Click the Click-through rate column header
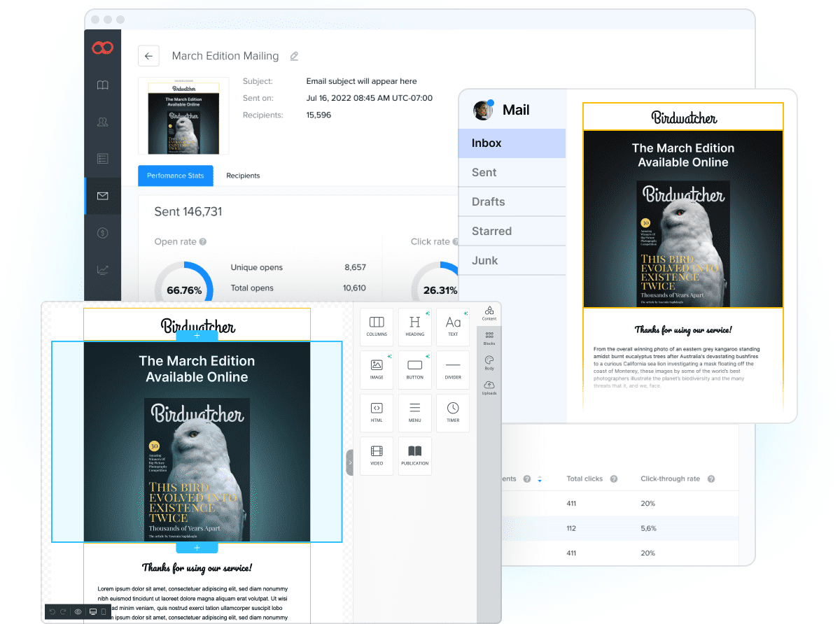The image size is (840, 624). pyautogui.click(x=670, y=479)
